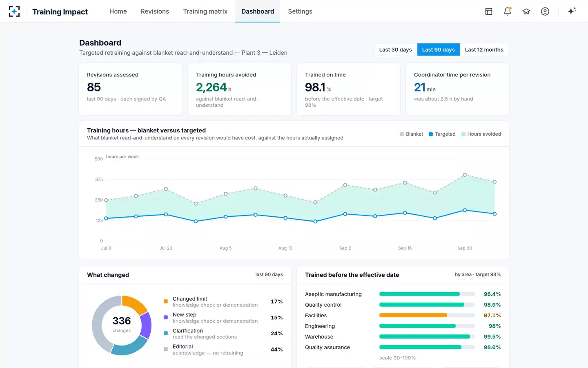The width and height of the screenshot is (588, 368).
Task: Click the Coordinator time value 21 min
Action: pyautogui.click(x=425, y=87)
